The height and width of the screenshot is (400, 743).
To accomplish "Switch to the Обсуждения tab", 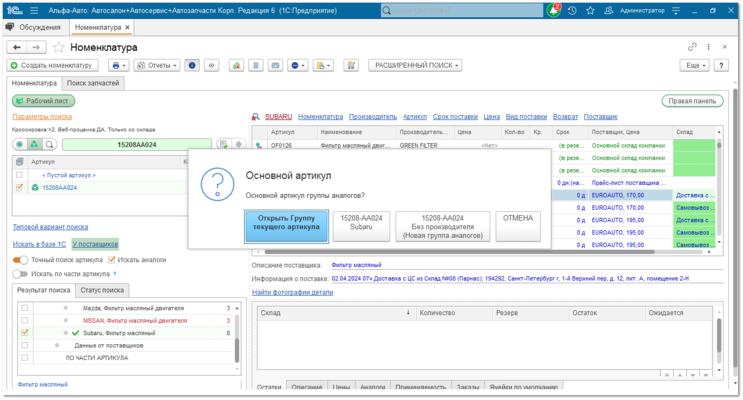I will pos(34,27).
